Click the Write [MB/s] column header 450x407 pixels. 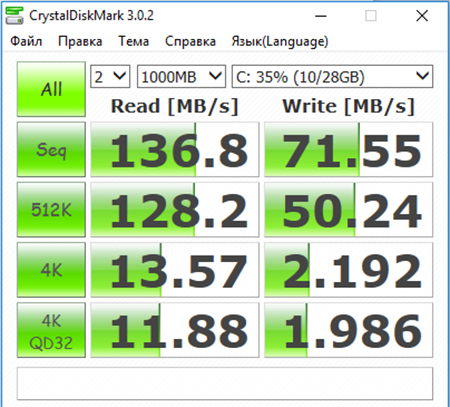[349, 107]
